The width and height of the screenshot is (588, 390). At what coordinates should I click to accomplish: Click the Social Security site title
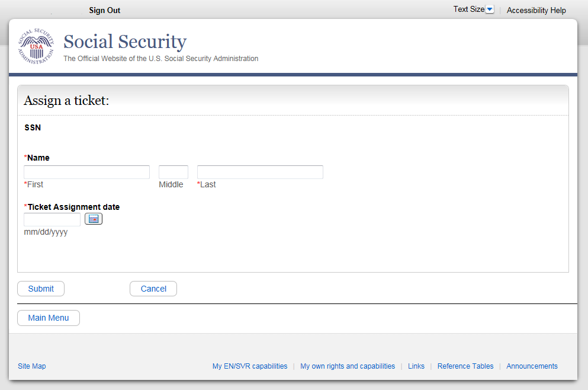point(125,41)
